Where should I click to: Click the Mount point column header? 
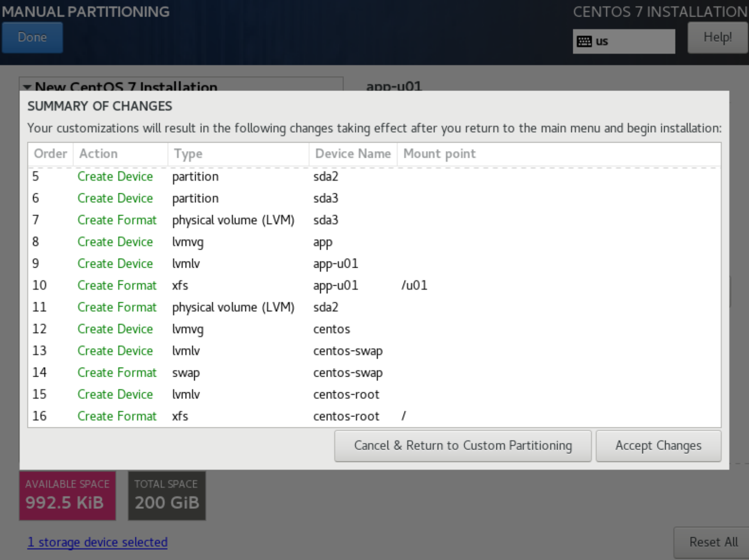(440, 154)
